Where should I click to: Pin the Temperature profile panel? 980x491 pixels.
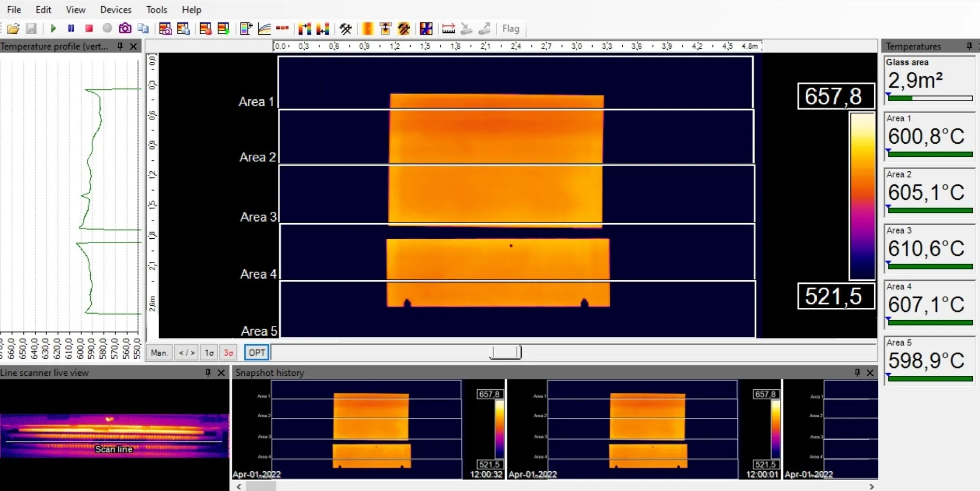(x=120, y=46)
